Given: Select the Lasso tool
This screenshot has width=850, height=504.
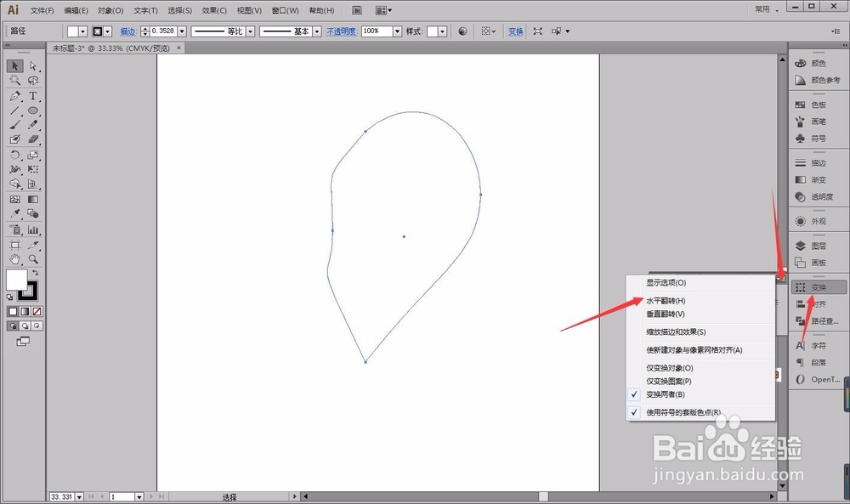Looking at the screenshot, I should [33, 80].
